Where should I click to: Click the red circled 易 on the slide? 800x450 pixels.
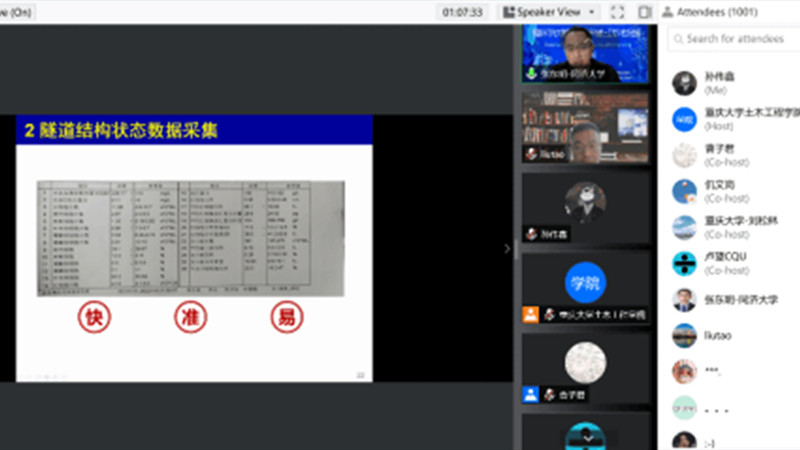[x=287, y=317]
